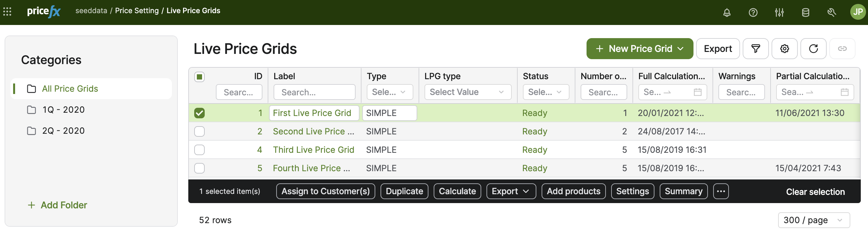Select All Price Grids category
The image size is (868, 232).
pyautogui.click(x=91, y=89)
